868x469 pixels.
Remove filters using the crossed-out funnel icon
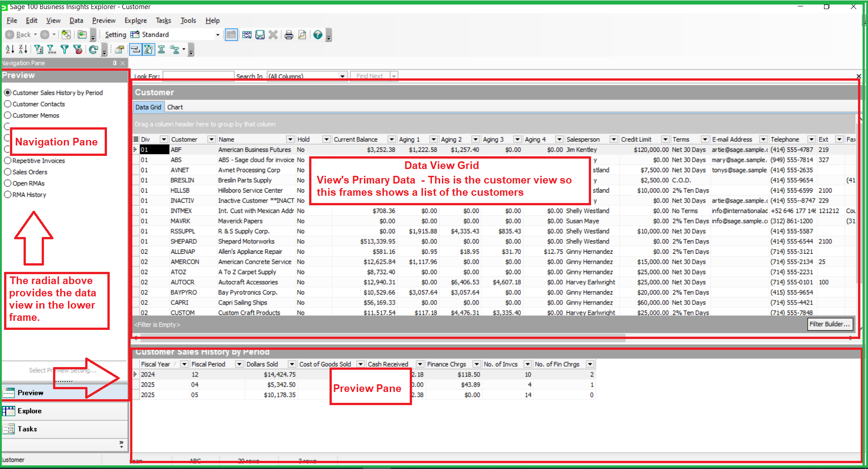point(78,49)
